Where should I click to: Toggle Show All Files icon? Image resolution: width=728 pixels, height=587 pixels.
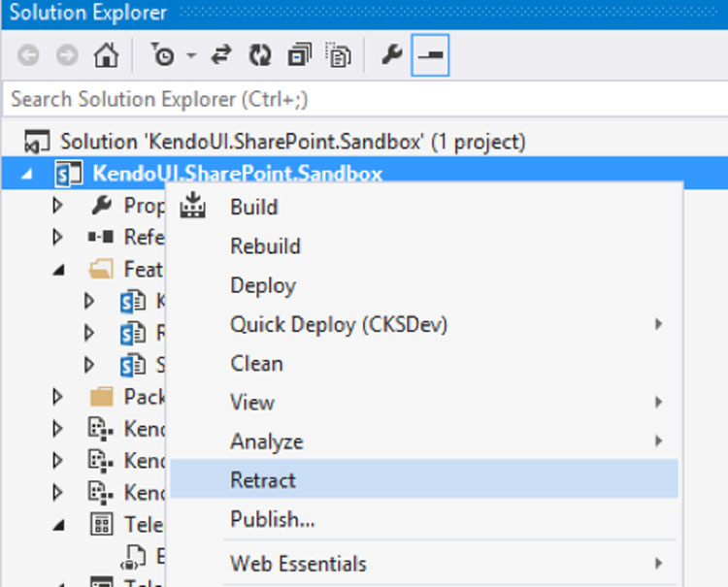[338, 55]
